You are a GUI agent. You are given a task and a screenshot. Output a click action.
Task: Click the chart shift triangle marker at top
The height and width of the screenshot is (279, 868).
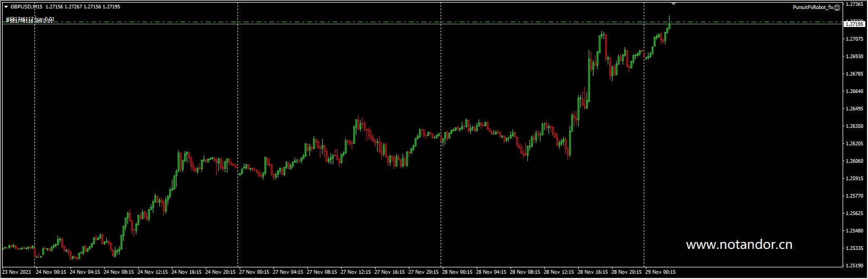(x=673, y=4)
